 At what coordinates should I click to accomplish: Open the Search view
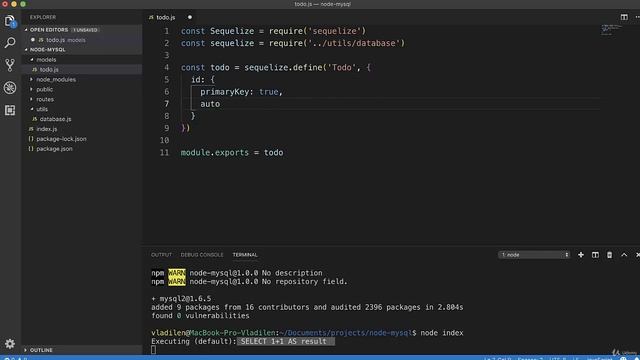coord(10,42)
